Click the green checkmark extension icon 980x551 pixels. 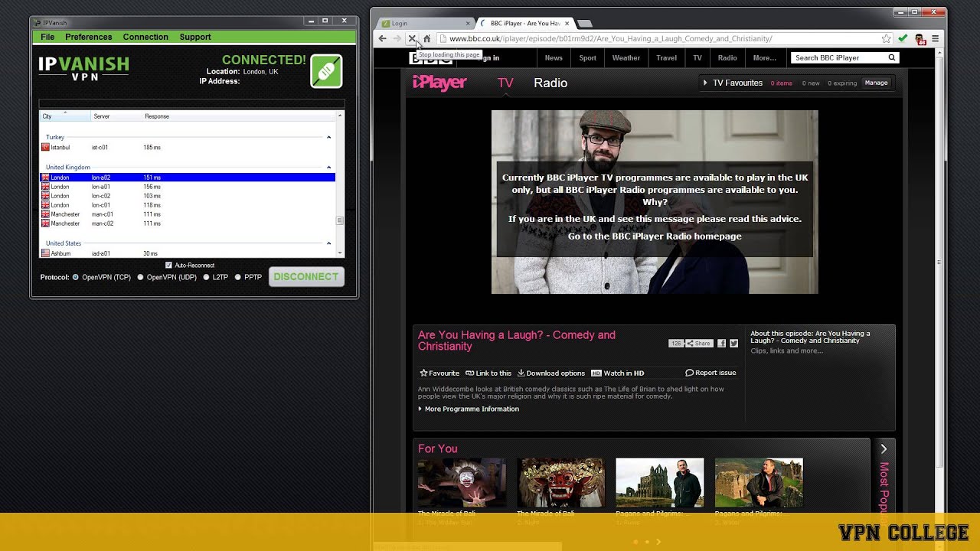pyautogui.click(x=903, y=38)
